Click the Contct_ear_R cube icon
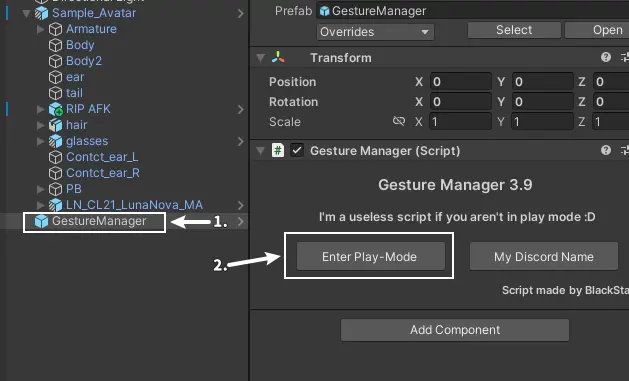Image resolution: width=629 pixels, height=381 pixels. tap(55, 173)
